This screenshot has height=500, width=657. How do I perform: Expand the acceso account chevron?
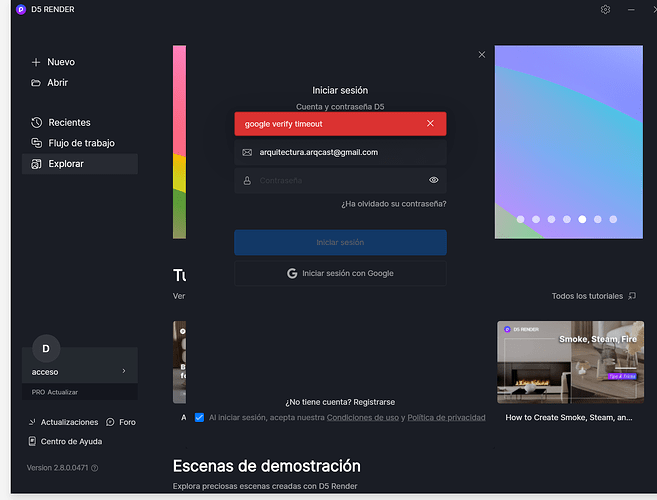coord(124,371)
